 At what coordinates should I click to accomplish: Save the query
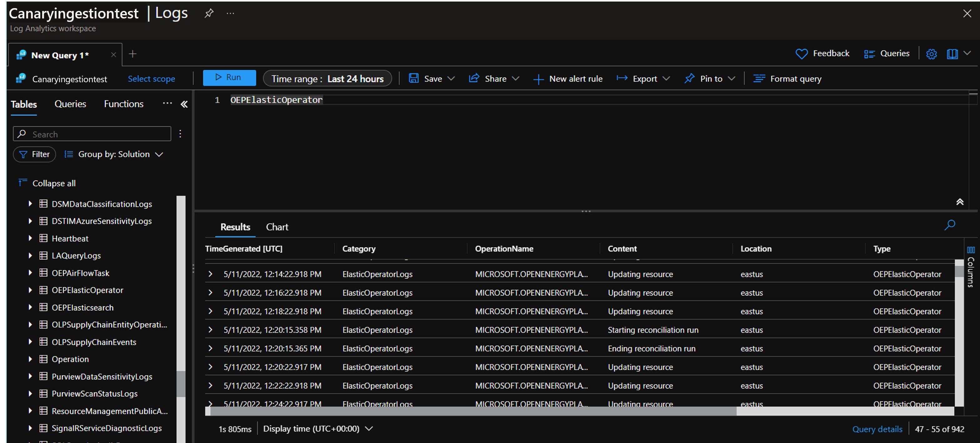[432, 78]
